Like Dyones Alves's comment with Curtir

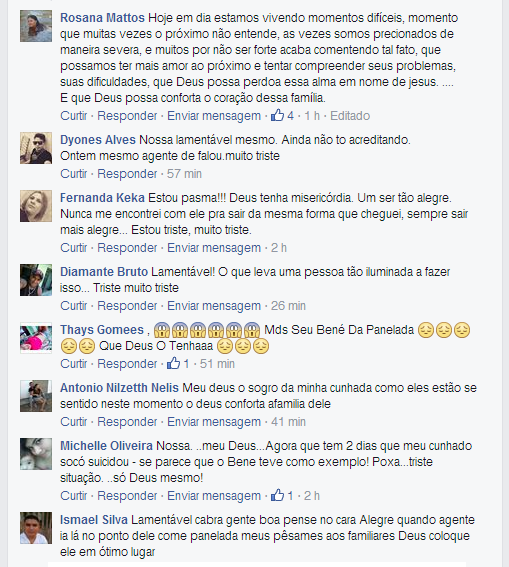coord(74,174)
